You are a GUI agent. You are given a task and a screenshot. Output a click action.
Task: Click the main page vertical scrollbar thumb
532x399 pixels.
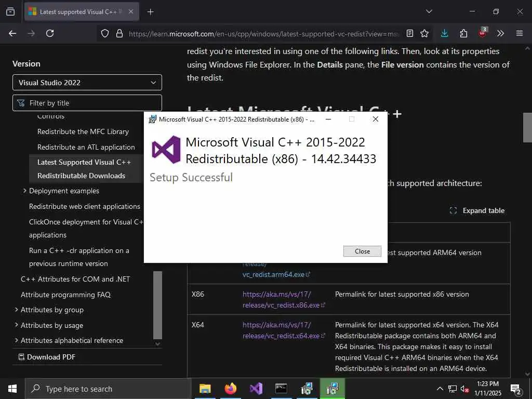click(x=527, y=128)
